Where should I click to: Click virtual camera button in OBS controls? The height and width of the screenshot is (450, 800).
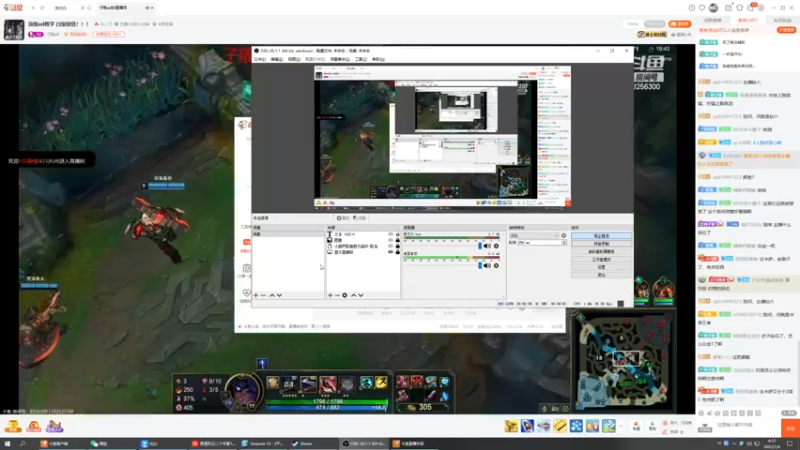pyautogui.click(x=601, y=252)
